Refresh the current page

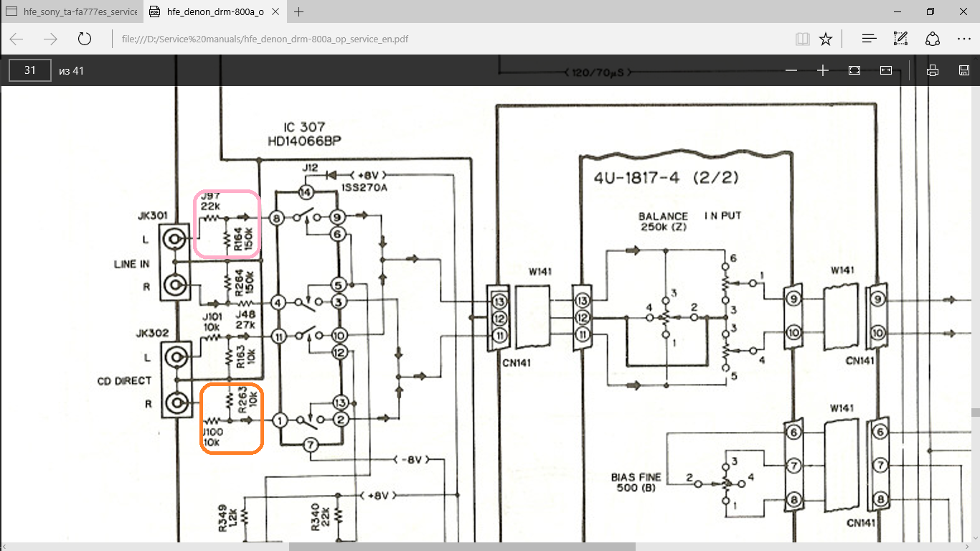click(85, 39)
